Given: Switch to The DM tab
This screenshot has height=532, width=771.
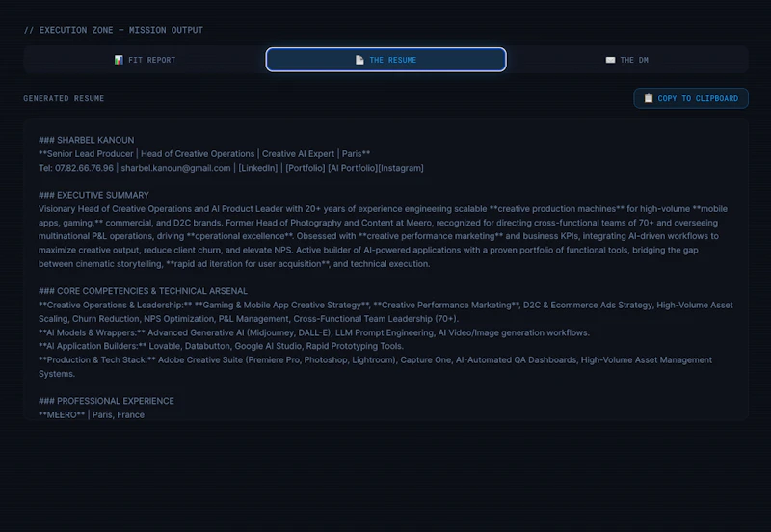Looking at the screenshot, I should [627, 60].
